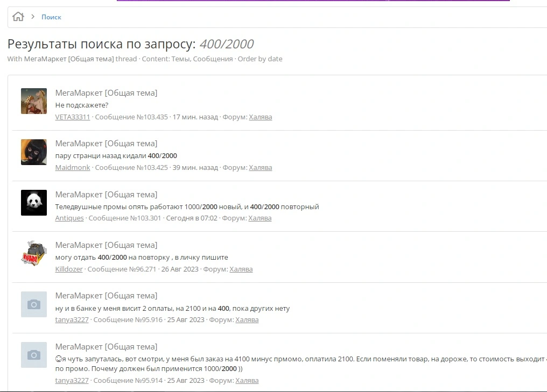Screen dimensions: 547x392
Task: Click snippet 'Не подскажете?'
Action: (82, 105)
